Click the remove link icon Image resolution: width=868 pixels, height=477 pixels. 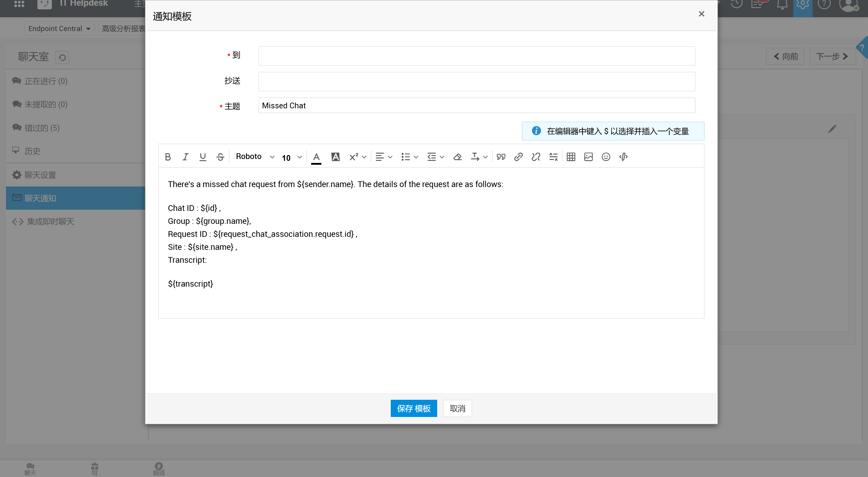[536, 157]
